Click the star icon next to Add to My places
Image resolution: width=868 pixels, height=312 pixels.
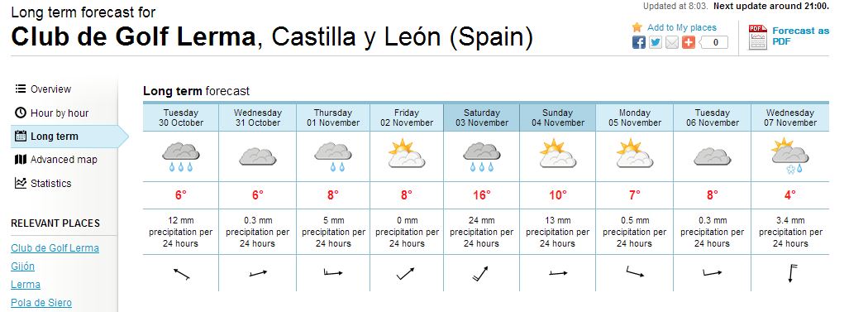637,27
